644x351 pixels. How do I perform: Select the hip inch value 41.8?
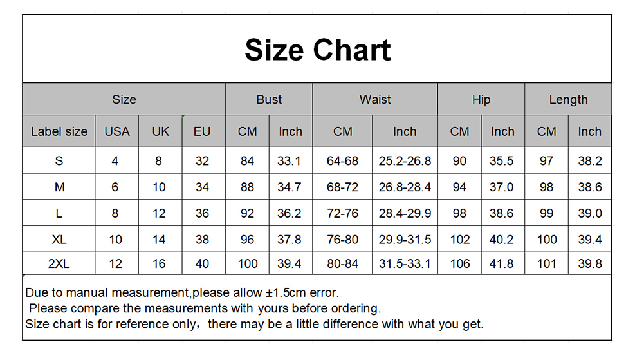click(x=502, y=263)
